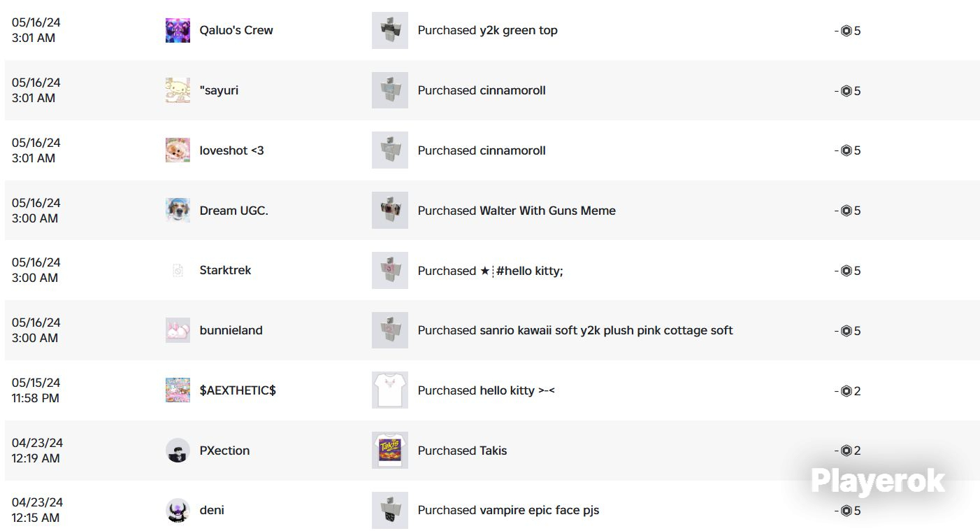Click Walter With Guns Meme thumbnail
980x531 pixels.
pos(390,211)
